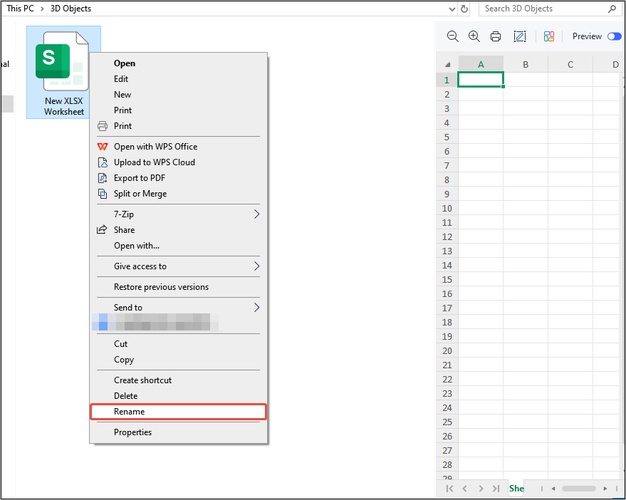The height and width of the screenshot is (500, 626).
Task: Choose Copy from the context menu
Action: (178, 359)
